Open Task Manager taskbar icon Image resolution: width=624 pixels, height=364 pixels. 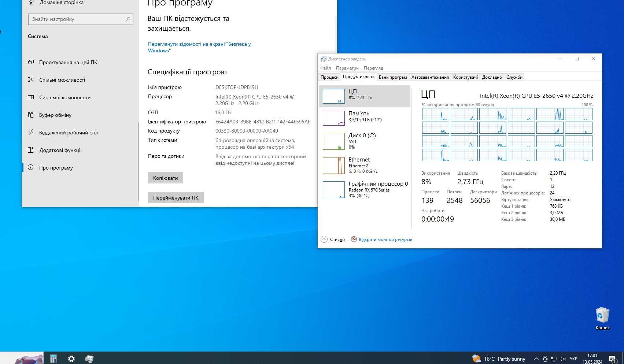pyautogui.click(x=89, y=359)
